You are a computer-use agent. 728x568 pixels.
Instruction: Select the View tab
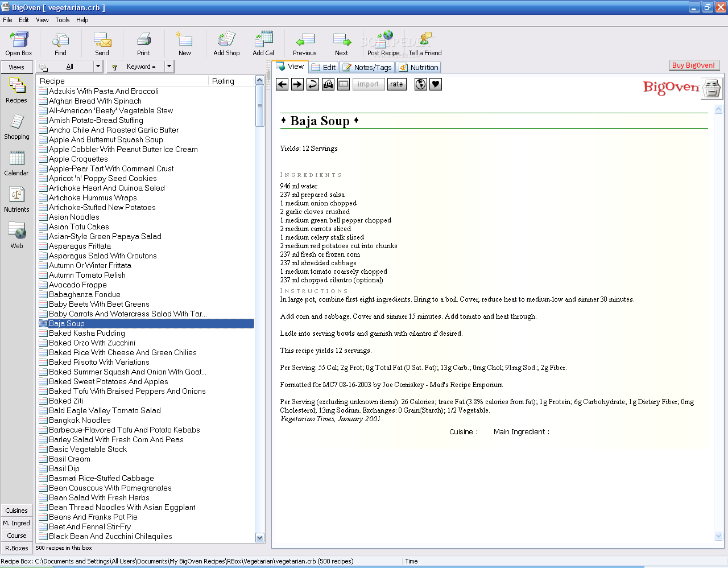pos(290,67)
